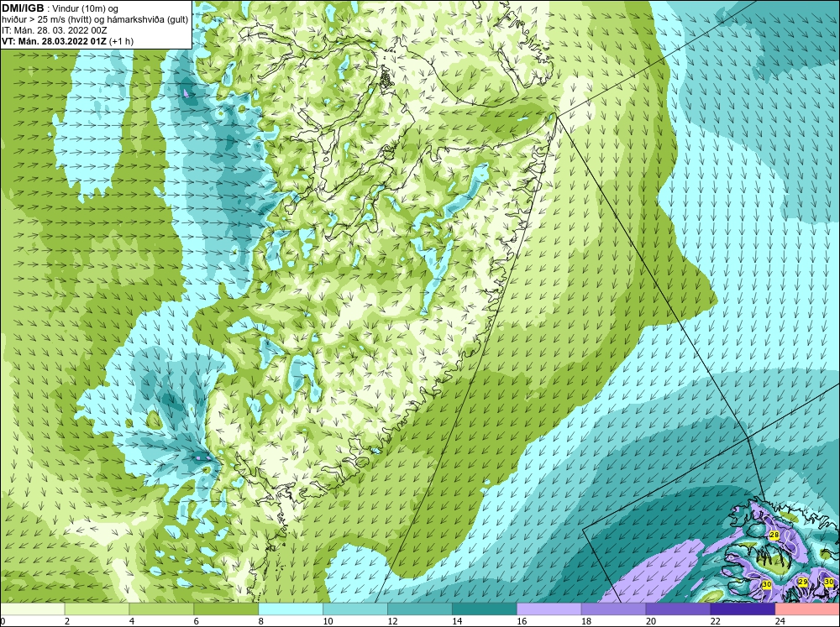
Task: Click the legend value 2
Action: pyautogui.click(x=67, y=621)
